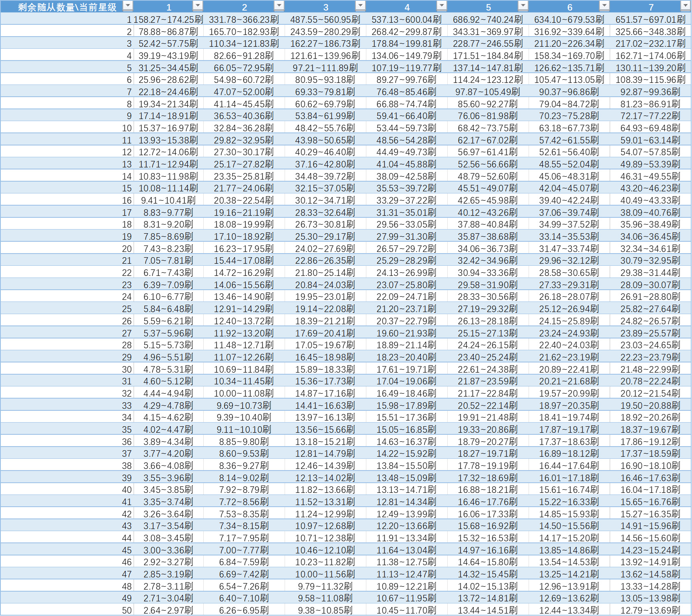Open filter dropdown for column 6
The width and height of the screenshot is (692, 616).
click(x=604, y=6)
